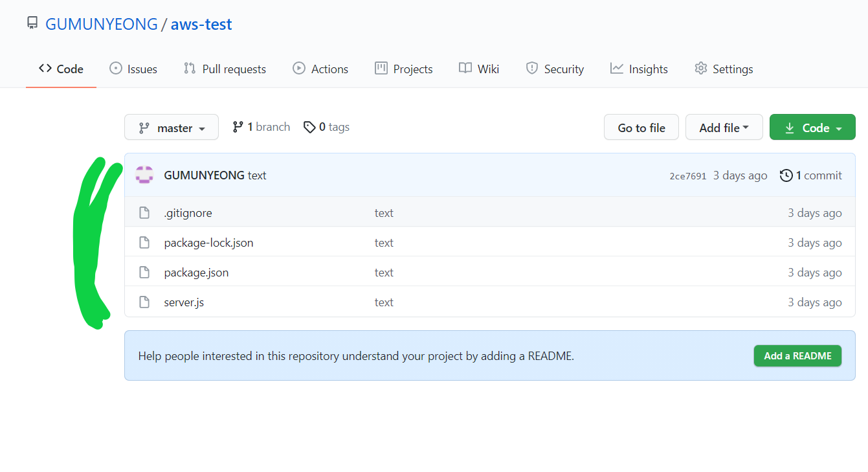Click the Code tab brackets icon
Screen dimensions: 868x472
[45, 68]
